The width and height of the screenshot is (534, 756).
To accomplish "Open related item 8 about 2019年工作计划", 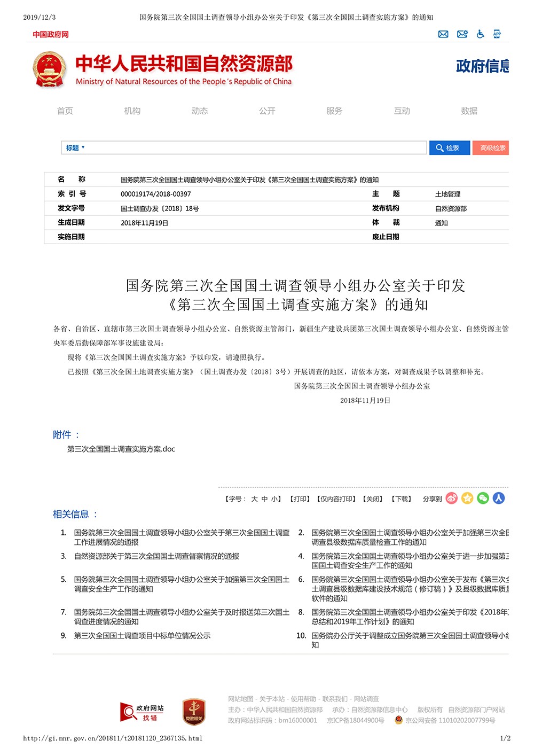I will pos(410,617).
